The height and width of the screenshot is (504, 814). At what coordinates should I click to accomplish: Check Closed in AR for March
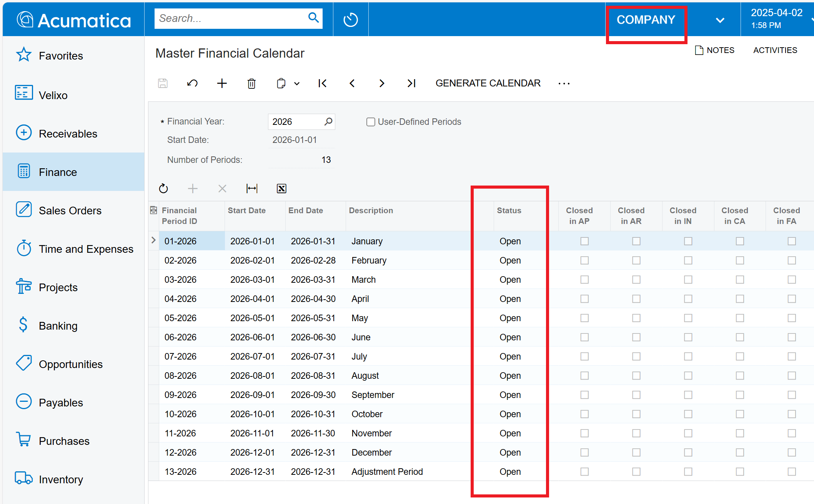click(x=636, y=280)
